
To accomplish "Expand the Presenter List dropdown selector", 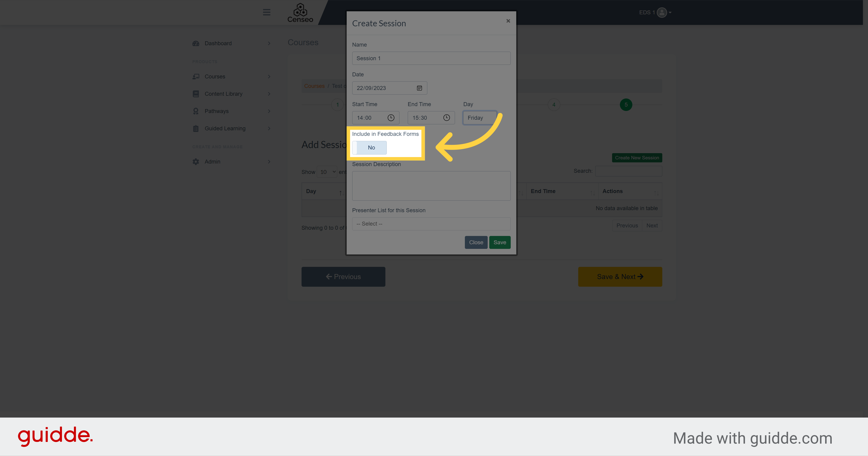I will click(431, 224).
